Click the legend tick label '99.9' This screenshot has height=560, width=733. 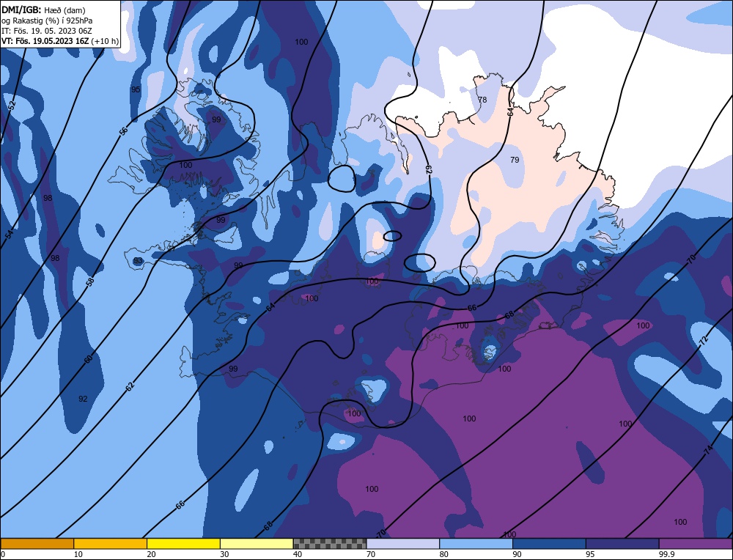point(666,554)
